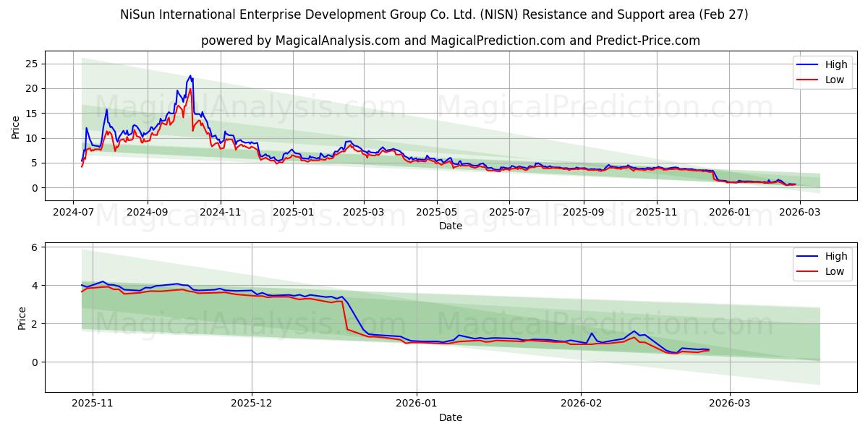Click the '2026-02' x-axis label on bottom chart
This screenshot has width=868, height=434.
tap(582, 404)
